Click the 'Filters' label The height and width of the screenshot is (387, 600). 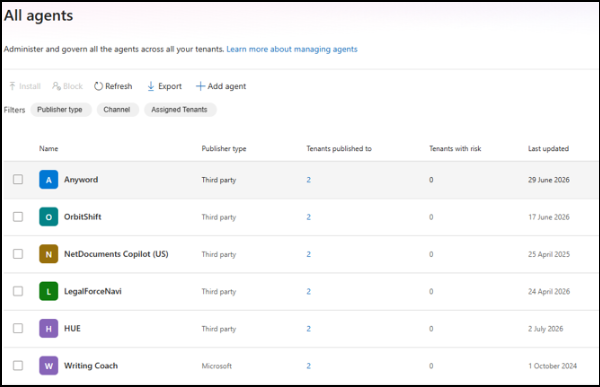click(14, 110)
